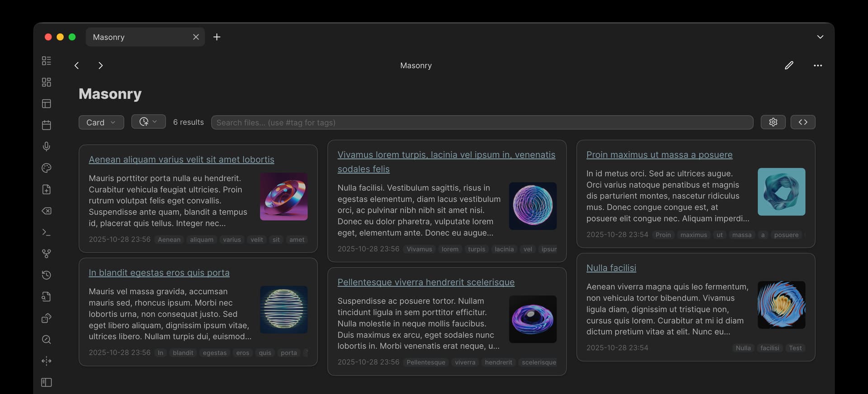Viewport: 868px width, 394px height.
Task: Expand the Card view type dropdown
Action: [101, 122]
